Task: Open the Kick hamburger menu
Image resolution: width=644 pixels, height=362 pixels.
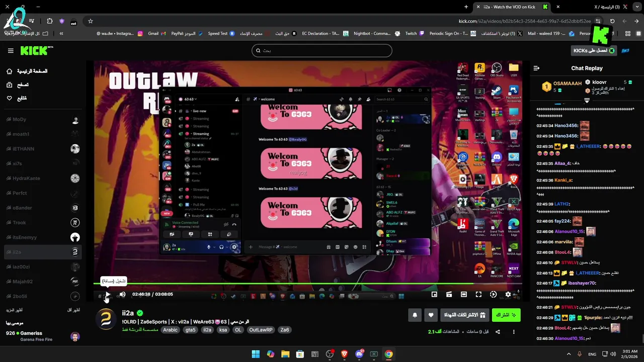Action: pos(11,51)
